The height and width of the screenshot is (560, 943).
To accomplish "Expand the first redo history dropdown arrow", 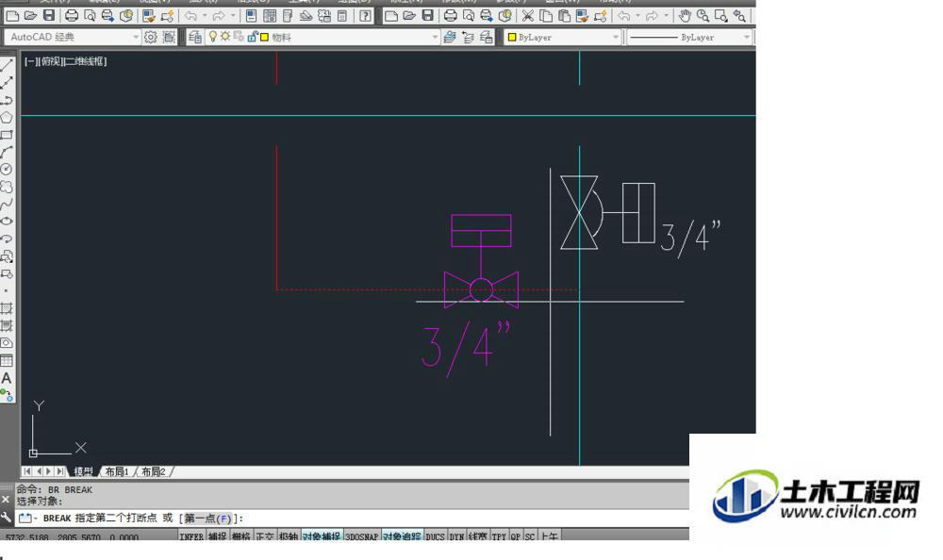I will [x=233, y=16].
